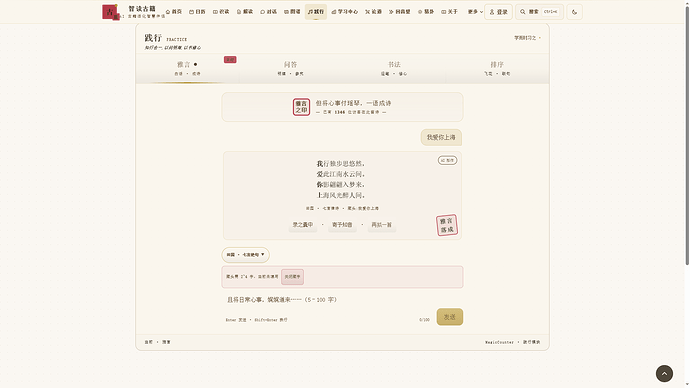
Task: Focus the message text input field
Action: coord(342,300)
